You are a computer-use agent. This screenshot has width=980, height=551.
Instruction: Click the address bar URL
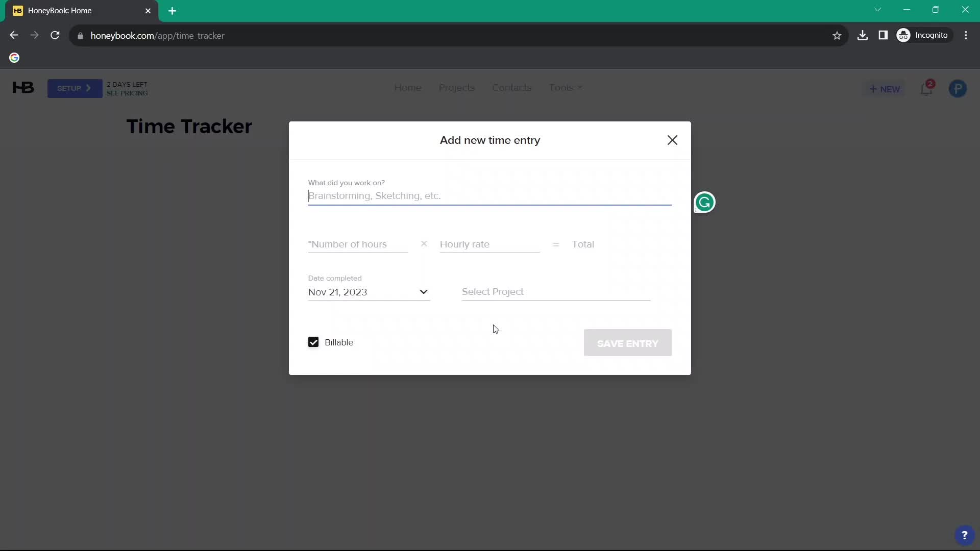coord(158,36)
